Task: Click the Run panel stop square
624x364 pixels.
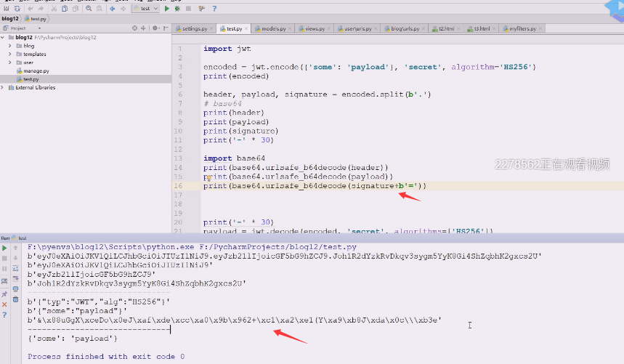Action: (x=4, y=258)
